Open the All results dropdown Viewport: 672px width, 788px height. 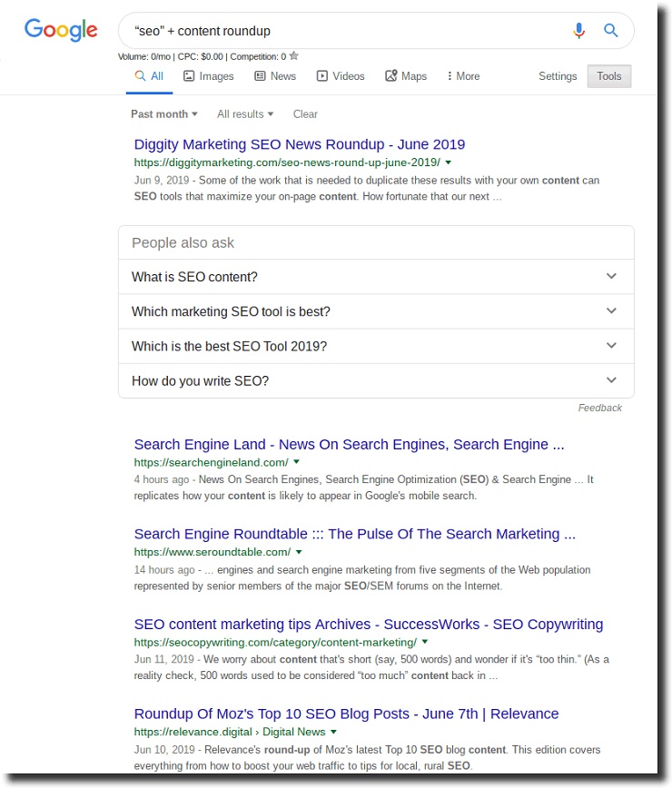coord(245,114)
